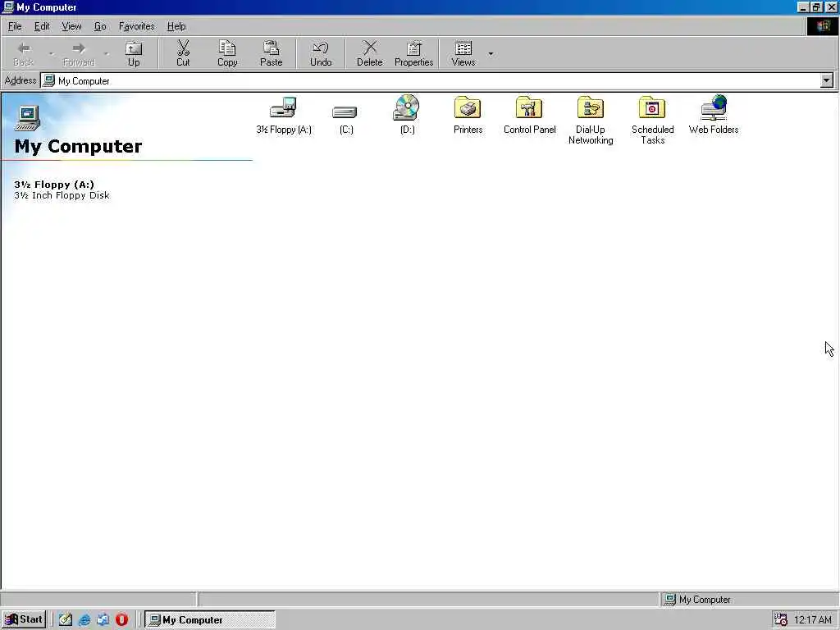The width and height of the screenshot is (840, 630).
Task: Expand the Views dropdown arrow
Action: (x=491, y=53)
